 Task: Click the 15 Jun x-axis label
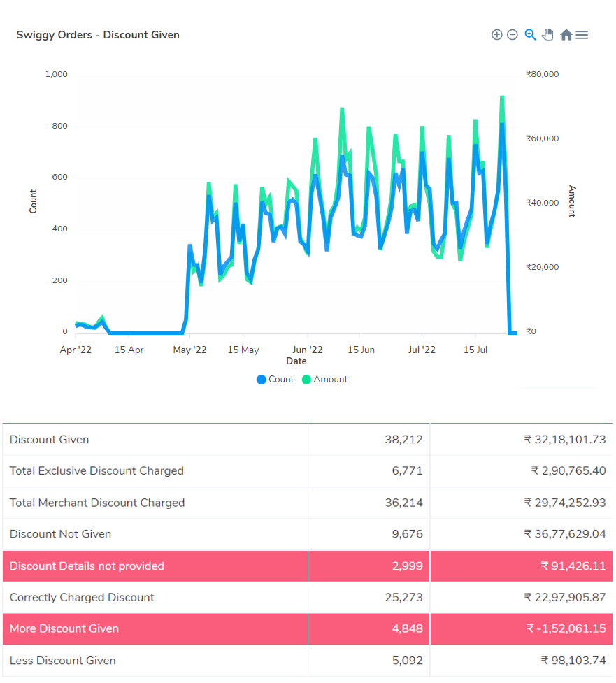361,350
